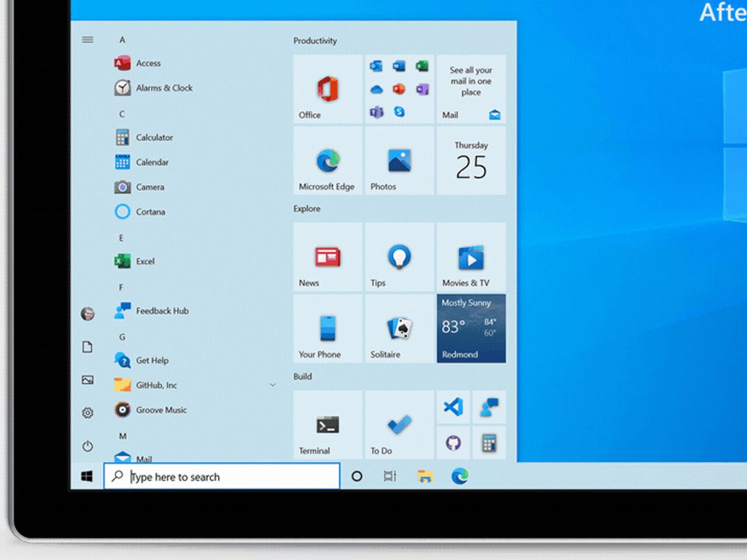Open Skype in the Office folder tile
Screen dimensions: 747x560
399,111
